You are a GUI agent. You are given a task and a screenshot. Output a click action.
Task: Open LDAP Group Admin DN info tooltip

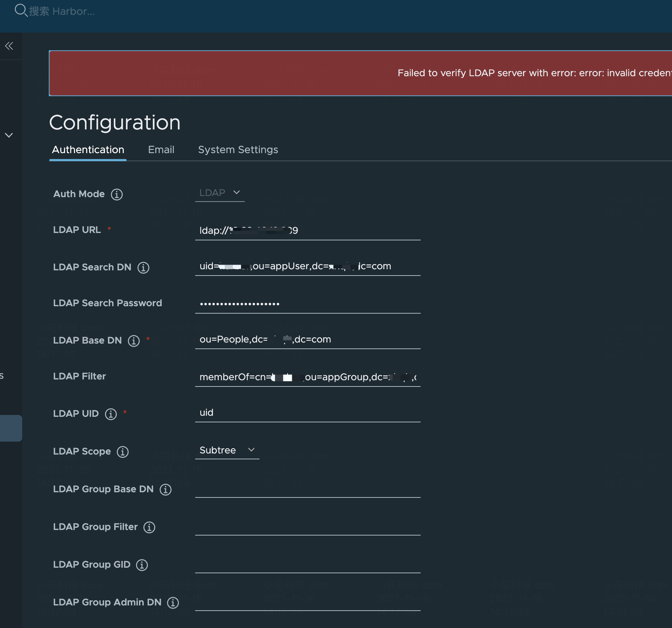coord(173,603)
